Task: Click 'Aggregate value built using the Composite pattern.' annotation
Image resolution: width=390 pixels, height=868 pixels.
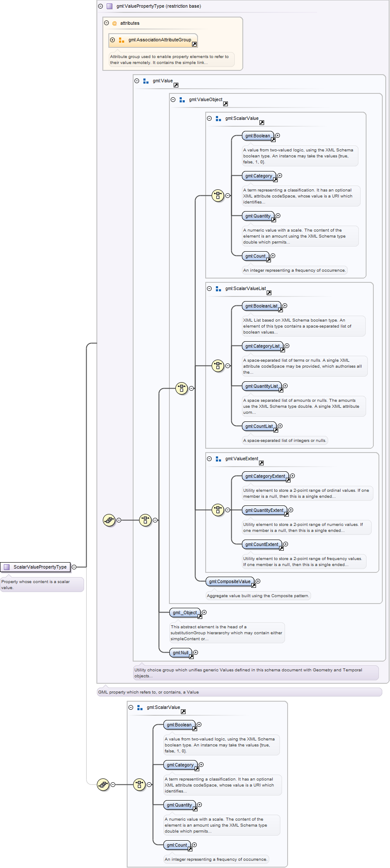Action: [258, 596]
